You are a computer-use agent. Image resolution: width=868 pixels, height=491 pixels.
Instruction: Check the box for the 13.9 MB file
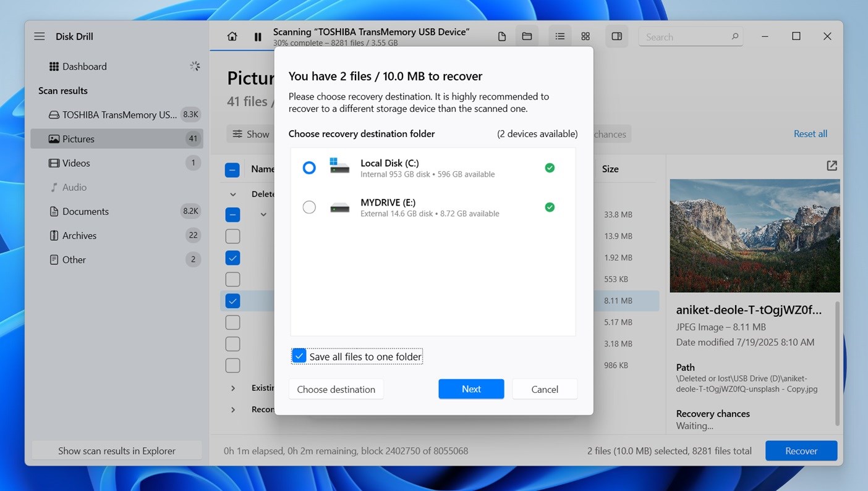pyautogui.click(x=232, y=236)
